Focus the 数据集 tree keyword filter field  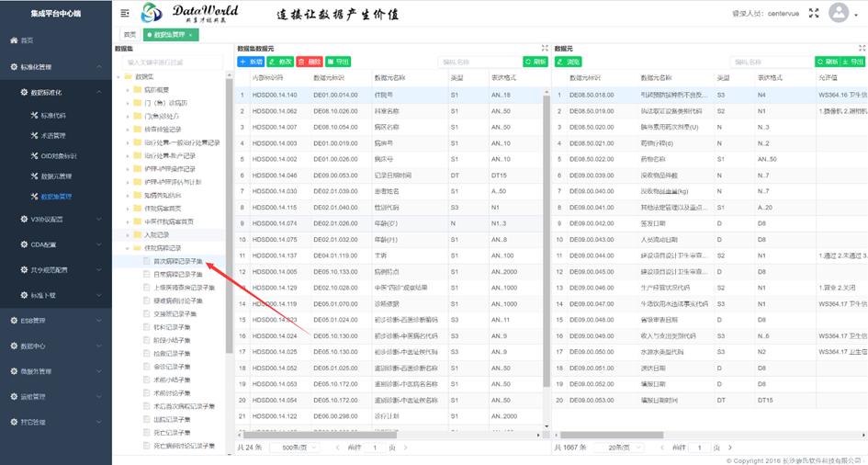pyautogui.click(x=172, y=62)
